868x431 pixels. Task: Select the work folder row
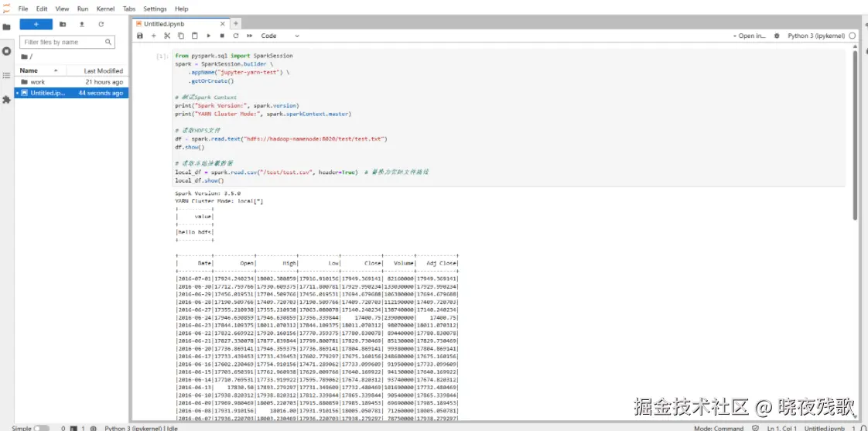(72, 82)
